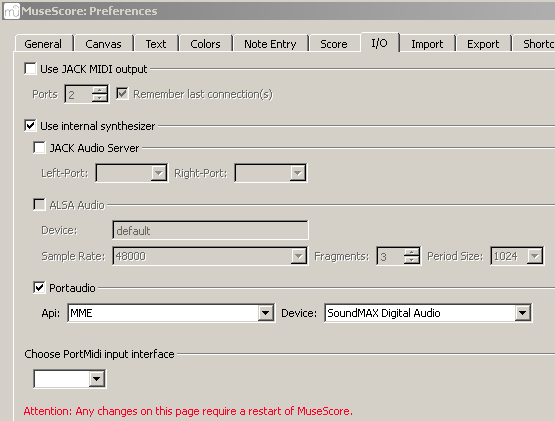Click the Right-Port combo box

271,173
